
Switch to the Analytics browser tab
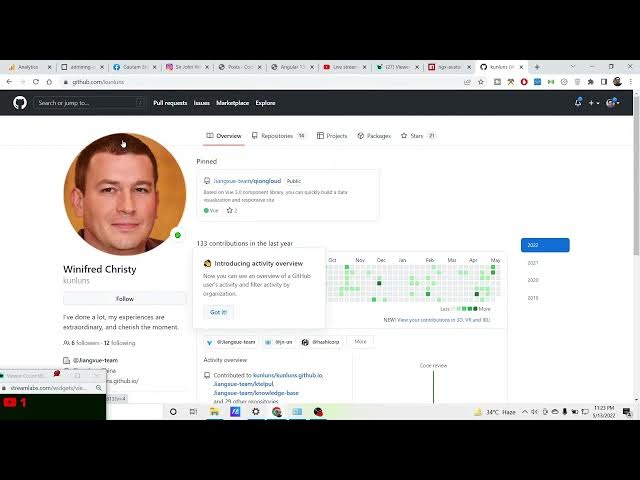pyautogui.click(x=28, y=67)
